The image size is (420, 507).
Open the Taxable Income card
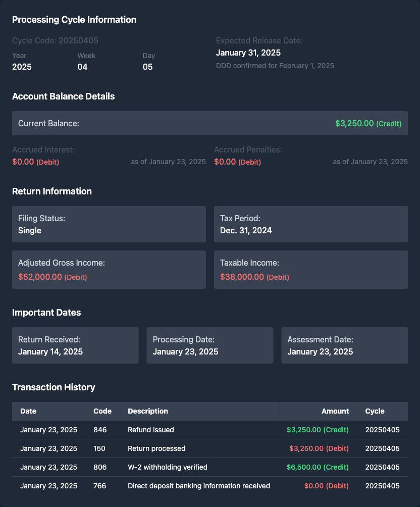pyautogui.click(x=310, y=270)
